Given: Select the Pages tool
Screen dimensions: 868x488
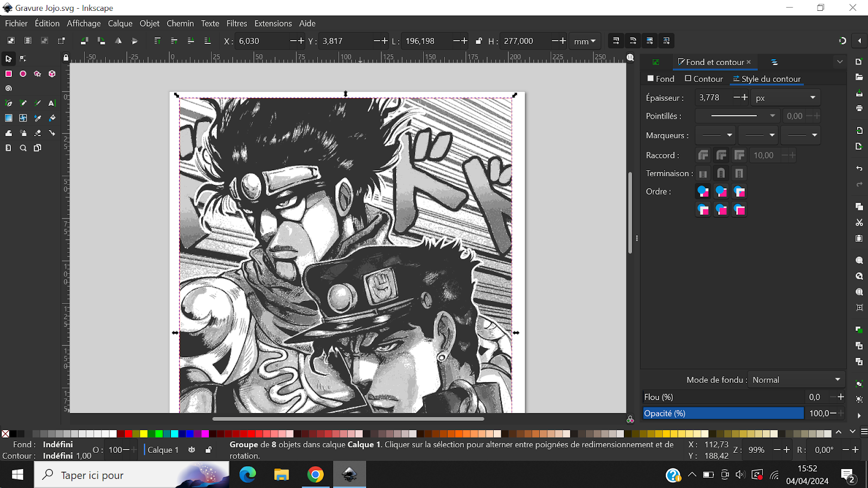Looking at the screenshot, I should [x=37, y=148].
